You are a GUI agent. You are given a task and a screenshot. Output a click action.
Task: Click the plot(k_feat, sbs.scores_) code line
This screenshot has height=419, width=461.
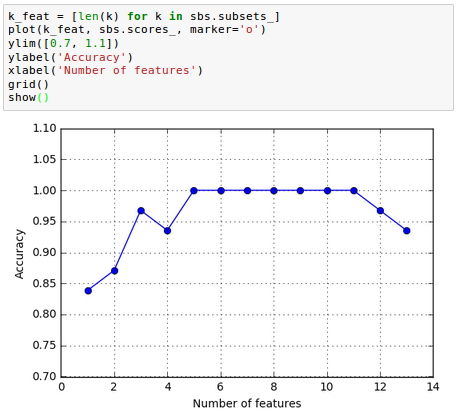click(137, 30)
